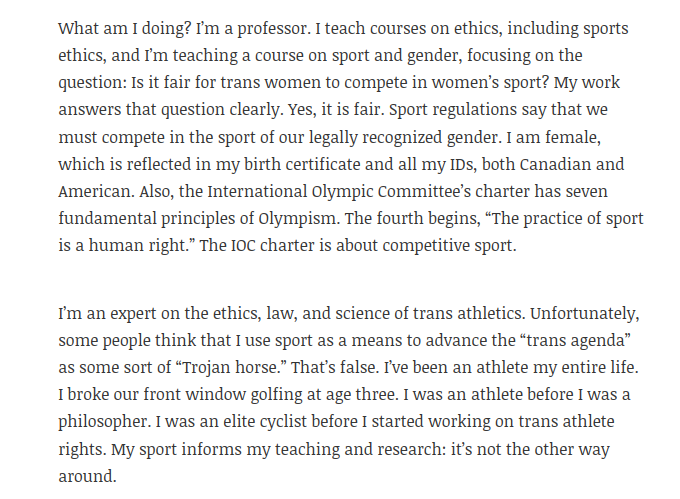Click the word 'professor' in first sentence
This screenshot has width=680, height=499.
(271, 29)
